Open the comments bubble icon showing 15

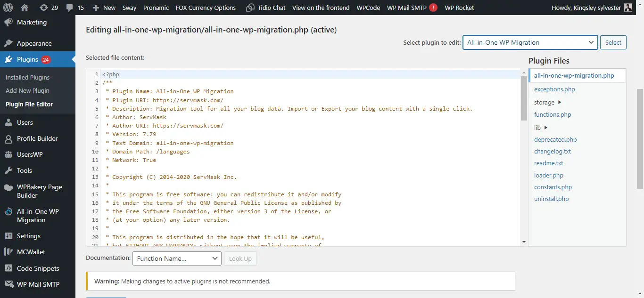[x=69, y=8]
